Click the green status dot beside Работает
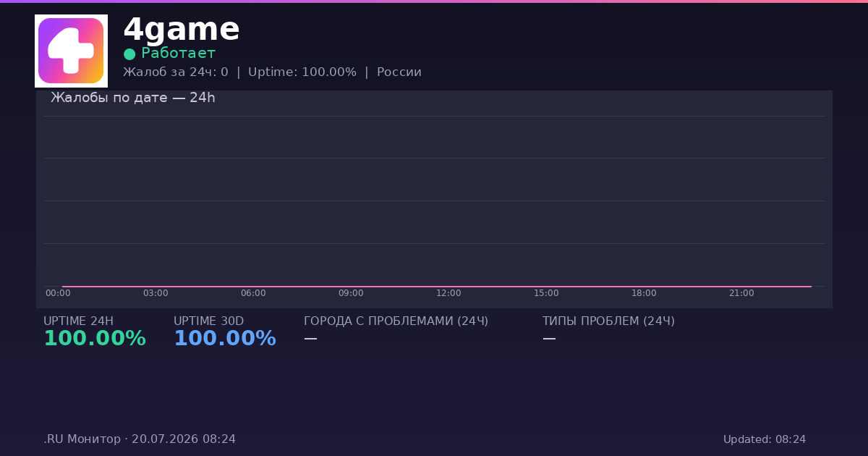 pyautogui.click(x=129, y=54)
